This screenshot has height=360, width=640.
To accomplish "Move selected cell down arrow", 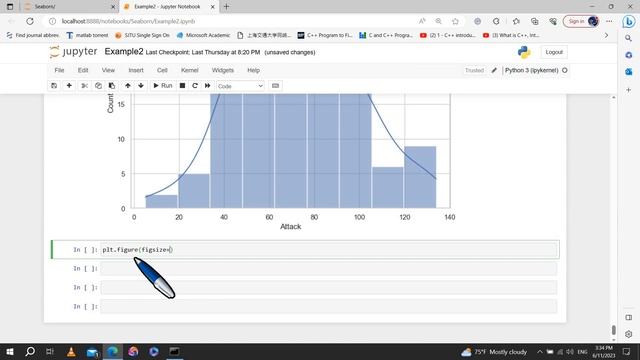I will pyautogui.click(x=141, y=86).
